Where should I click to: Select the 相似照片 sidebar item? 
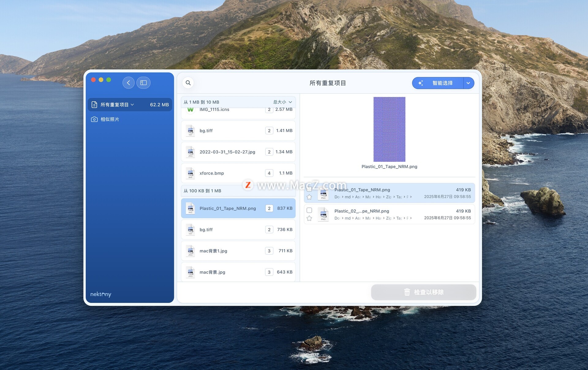[110, 119]
